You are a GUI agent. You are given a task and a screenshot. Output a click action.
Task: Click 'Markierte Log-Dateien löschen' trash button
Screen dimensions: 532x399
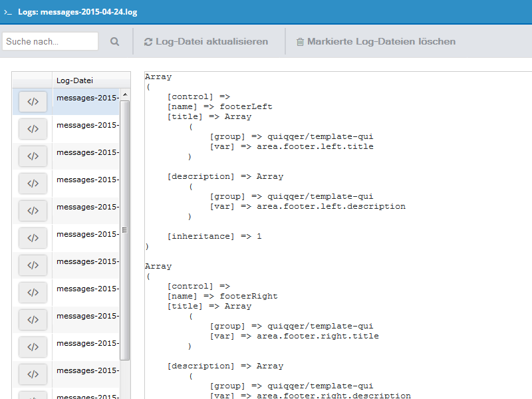pyautogui.click(x=376, y=41)
